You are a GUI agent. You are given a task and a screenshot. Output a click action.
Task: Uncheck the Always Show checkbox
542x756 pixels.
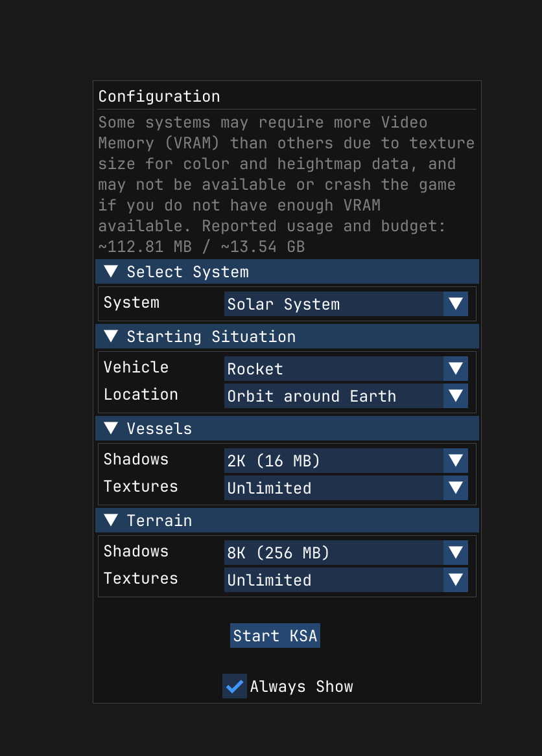point(234,686)
